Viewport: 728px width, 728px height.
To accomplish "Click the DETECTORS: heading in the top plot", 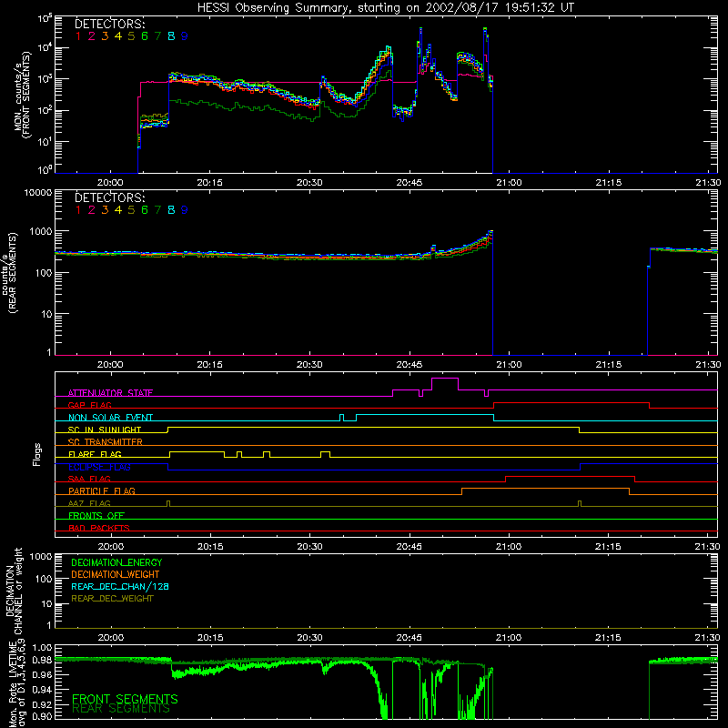I will (x=109, y=24).
